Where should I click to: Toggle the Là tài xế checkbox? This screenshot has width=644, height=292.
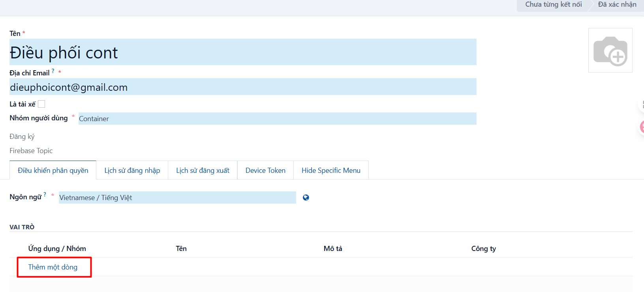point(41,104)
